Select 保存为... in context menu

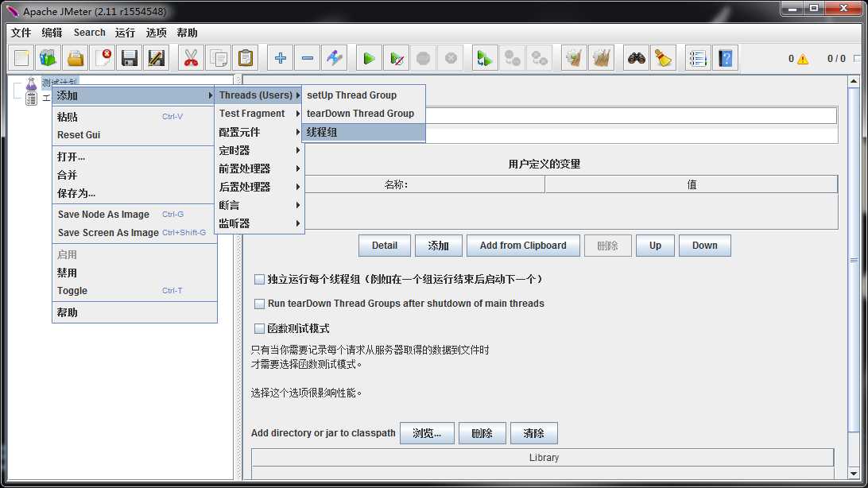[x=134, y=193]
